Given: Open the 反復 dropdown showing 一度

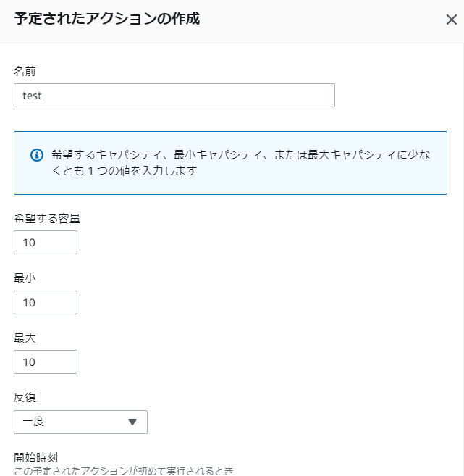Looking at the screenshot, I should pos(80,422).
